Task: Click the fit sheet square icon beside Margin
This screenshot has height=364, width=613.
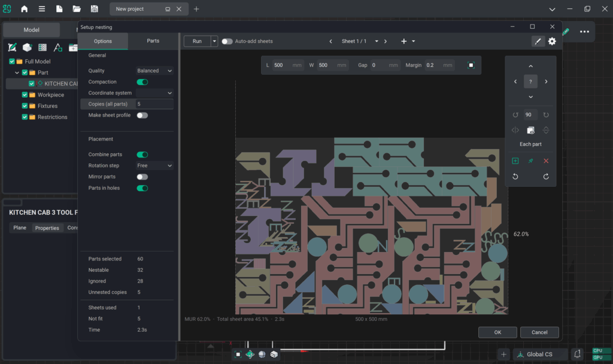Action: pos(471,65)
